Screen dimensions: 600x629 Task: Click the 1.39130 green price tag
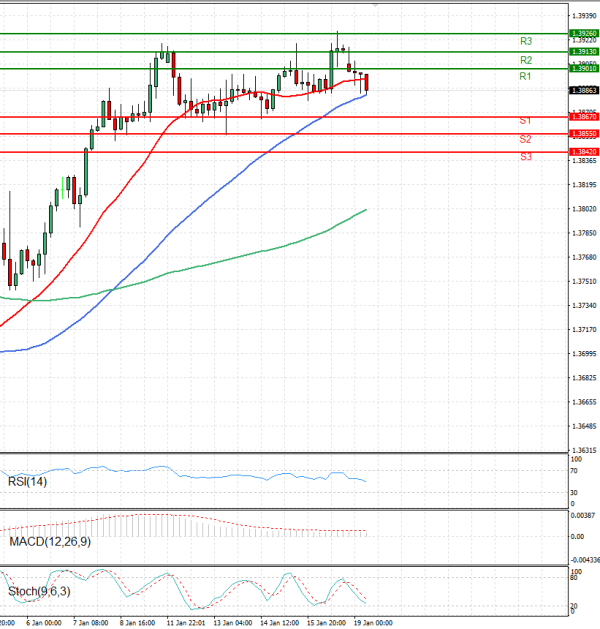[583, 51]
